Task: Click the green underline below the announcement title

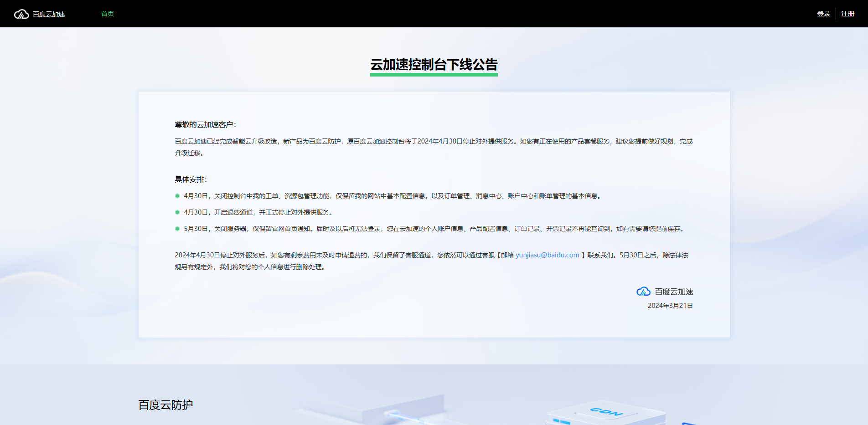Action: pos(434,75)
